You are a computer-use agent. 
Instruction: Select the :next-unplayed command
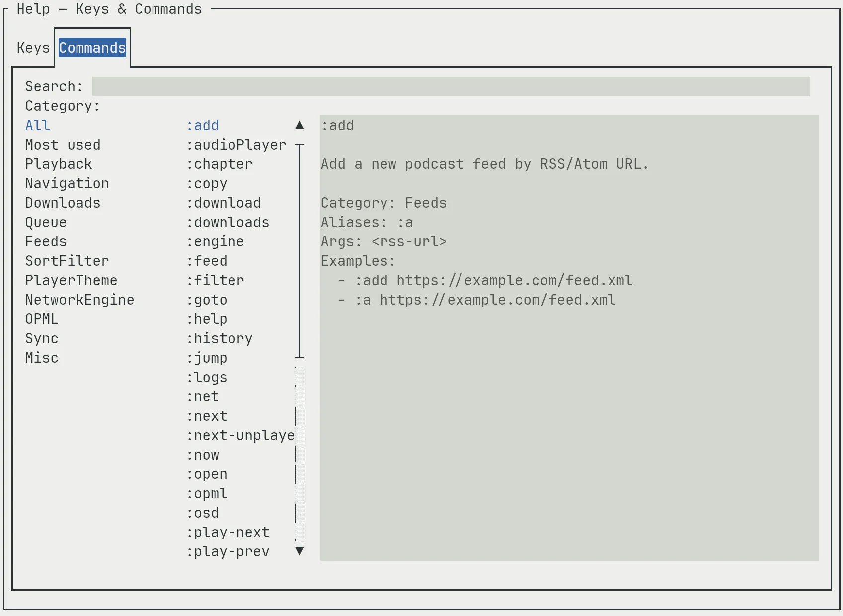coord(240,435)
